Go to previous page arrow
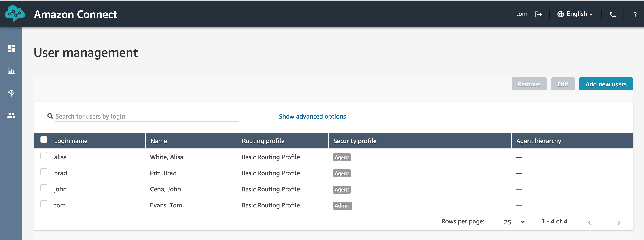The width and height of the screenshot is (644, 240). 589,222
